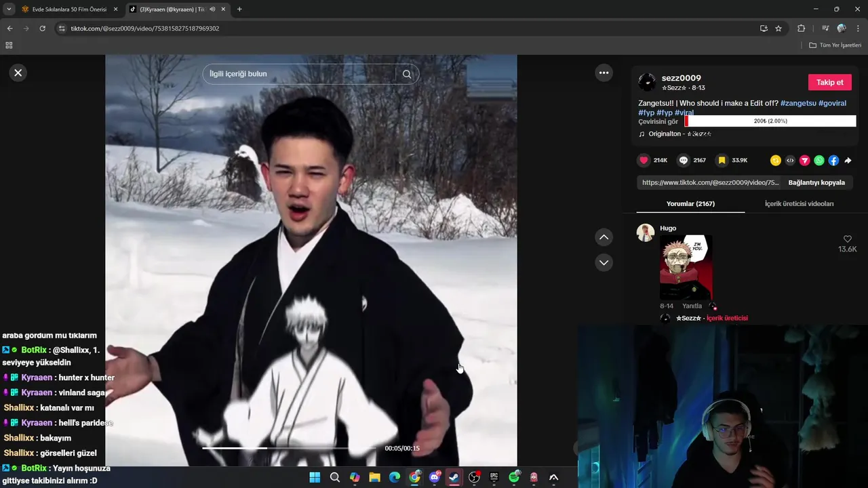
Task: Send to friends via pink paper-plane icon
Action: 804,161
